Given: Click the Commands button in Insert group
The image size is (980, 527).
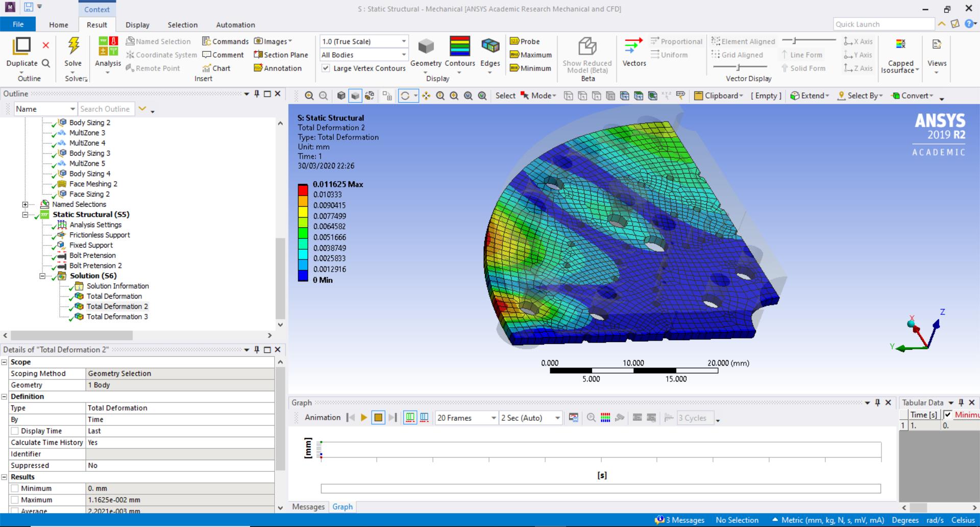Looking at the screenshot, I should click(x=225, y=41).
